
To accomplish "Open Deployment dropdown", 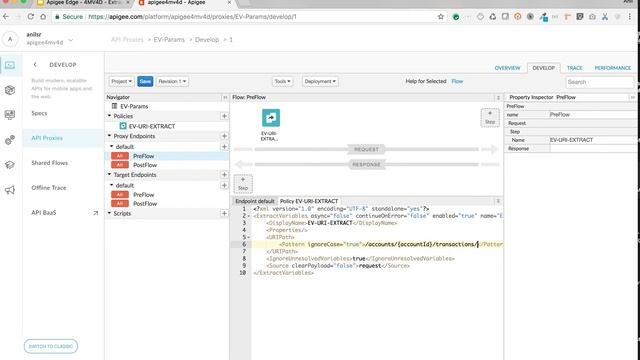I will 320,81.
